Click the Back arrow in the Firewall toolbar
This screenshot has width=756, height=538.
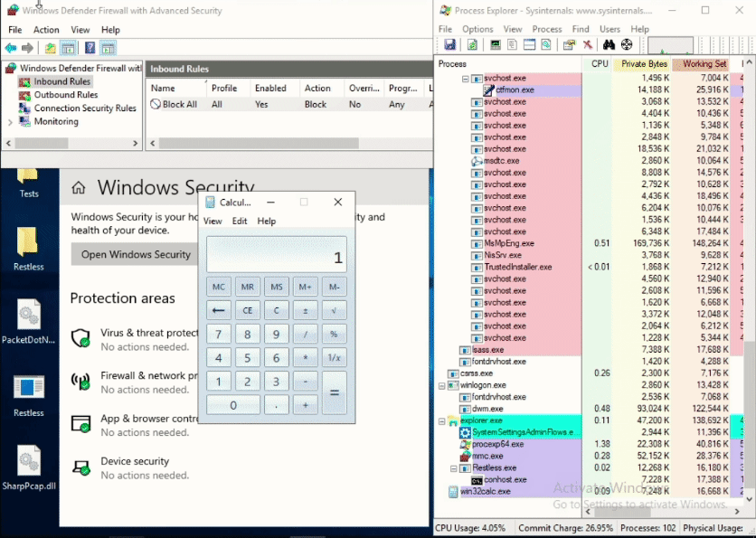(x=11, y=48)
